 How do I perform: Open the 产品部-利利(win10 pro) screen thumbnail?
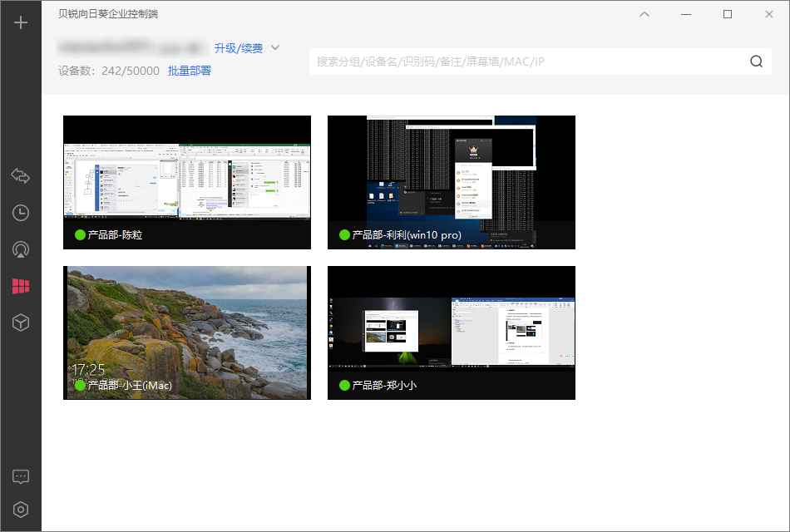point(452,182)
